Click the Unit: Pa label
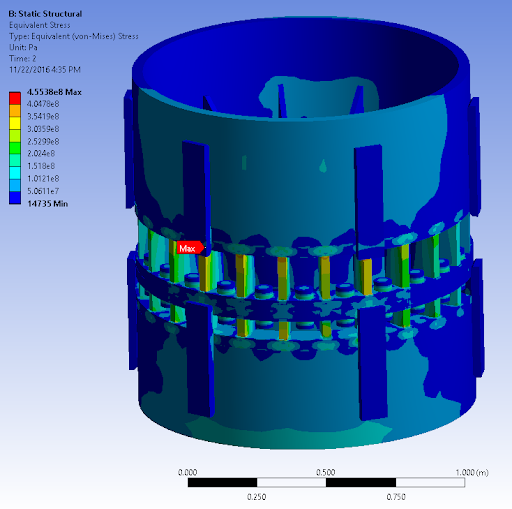Image resolution: width=512 pixels, height=509 pixels. point(23,47)
